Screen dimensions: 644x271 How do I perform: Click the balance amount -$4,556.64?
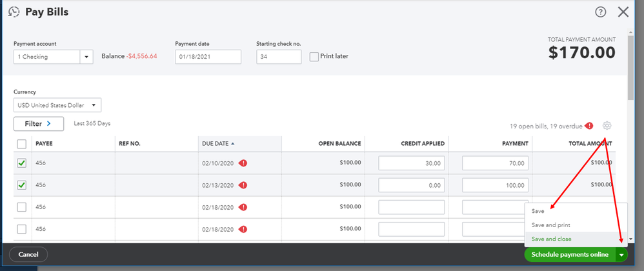tap(143, 56)
